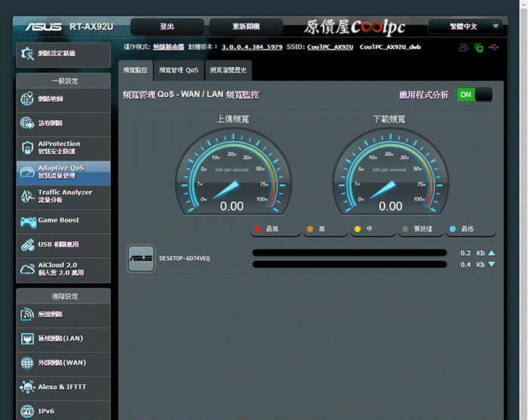
Task: Open the Wireless settings icon
Action: pos(27,314)
